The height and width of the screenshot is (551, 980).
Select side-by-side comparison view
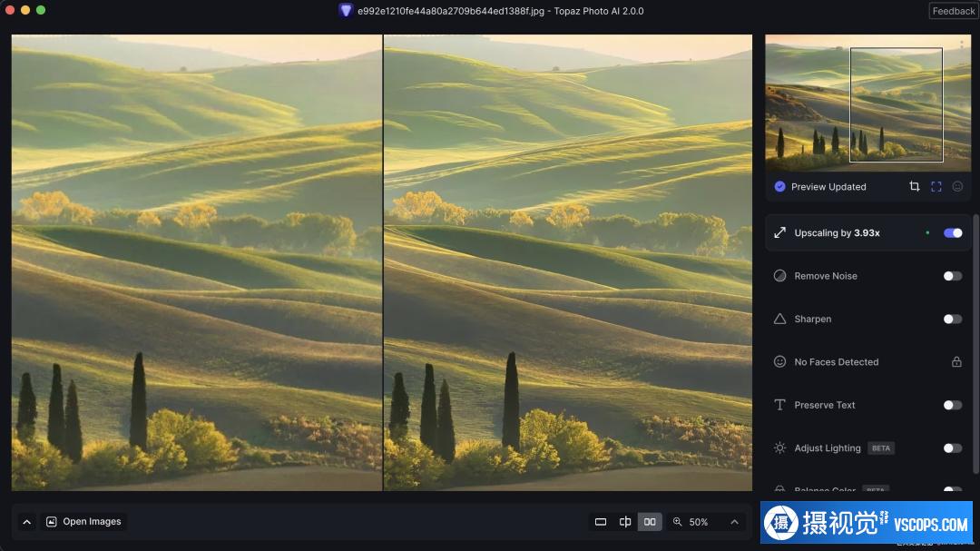pyautogui.click(x=650, y=522)
